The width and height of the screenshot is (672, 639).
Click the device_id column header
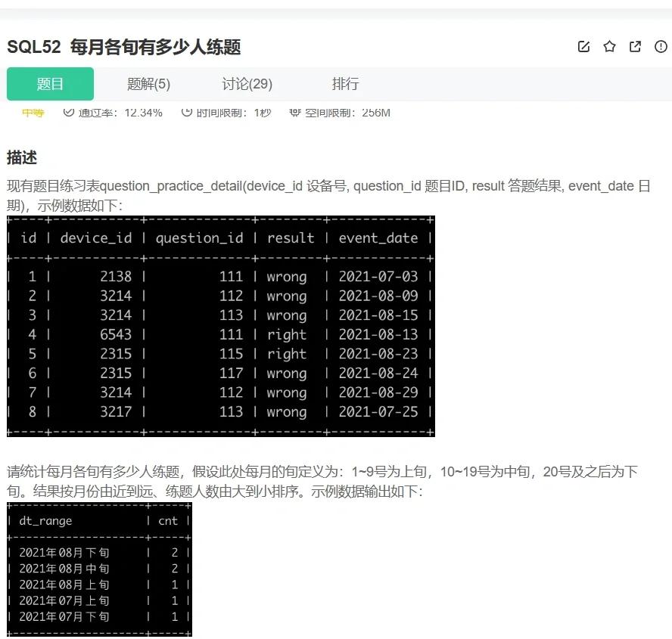point(96,238)
